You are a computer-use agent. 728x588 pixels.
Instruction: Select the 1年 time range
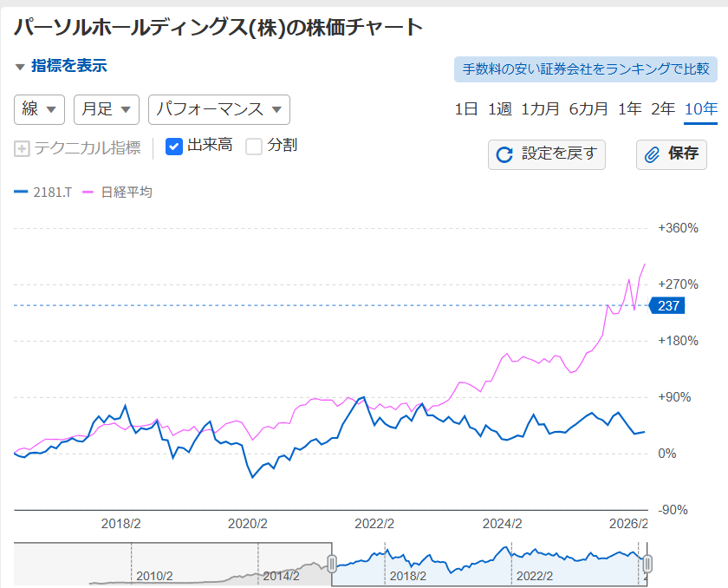pos(629,109)
